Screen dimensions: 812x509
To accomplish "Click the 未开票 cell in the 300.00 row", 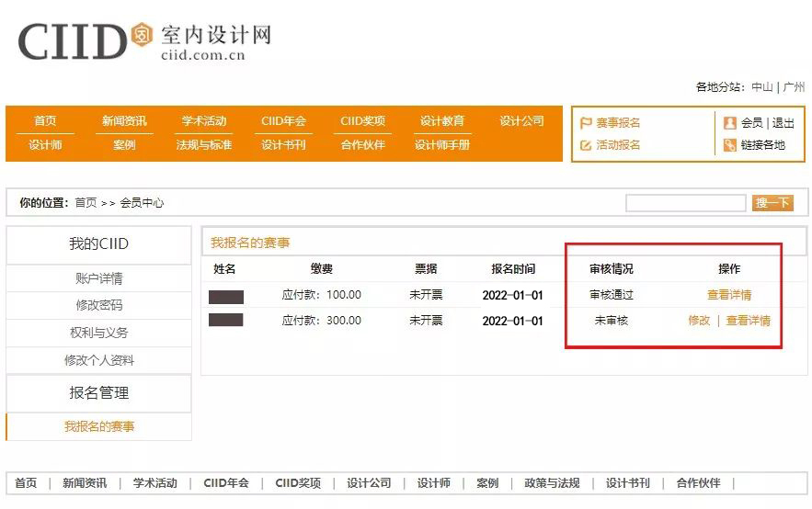I will click(x=426, y=321).
